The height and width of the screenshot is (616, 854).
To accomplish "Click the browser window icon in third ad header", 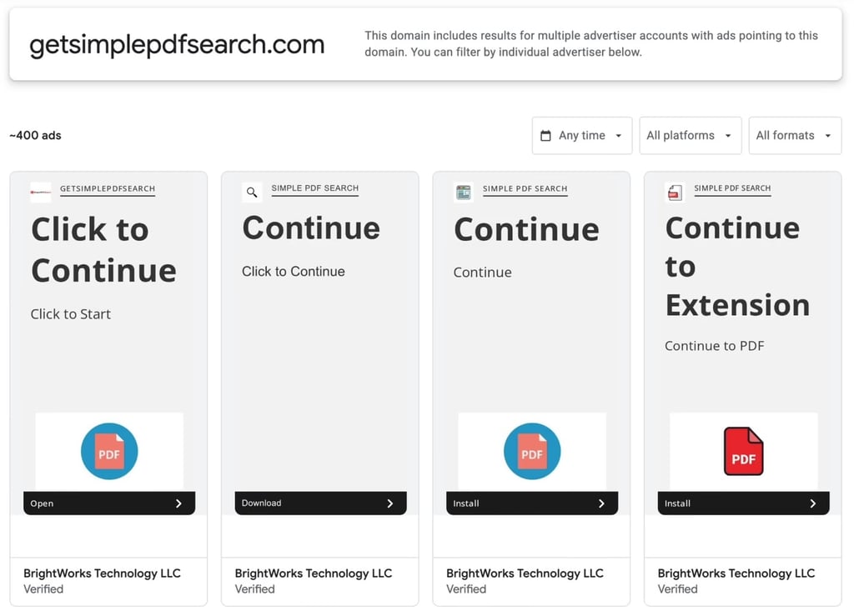I will [x=464, y=192].
